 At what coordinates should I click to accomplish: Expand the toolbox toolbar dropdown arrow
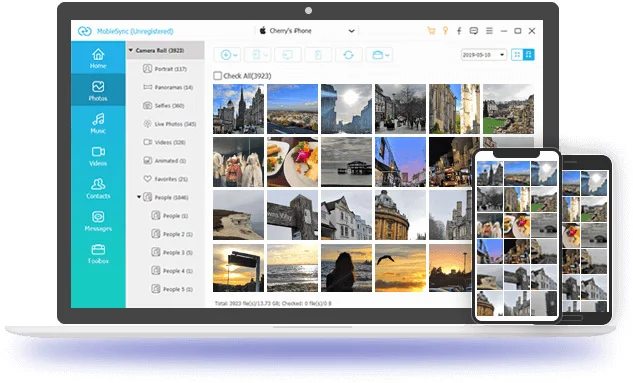point(387,55)
